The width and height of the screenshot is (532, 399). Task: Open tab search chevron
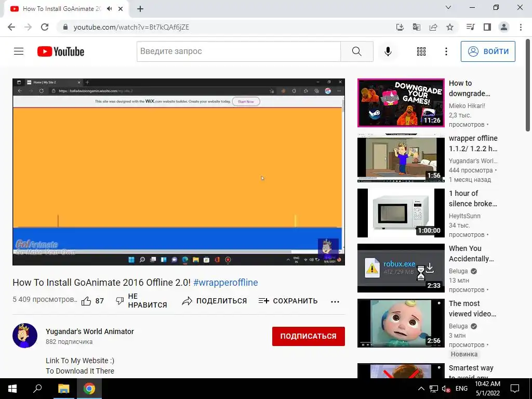(448, 7)
